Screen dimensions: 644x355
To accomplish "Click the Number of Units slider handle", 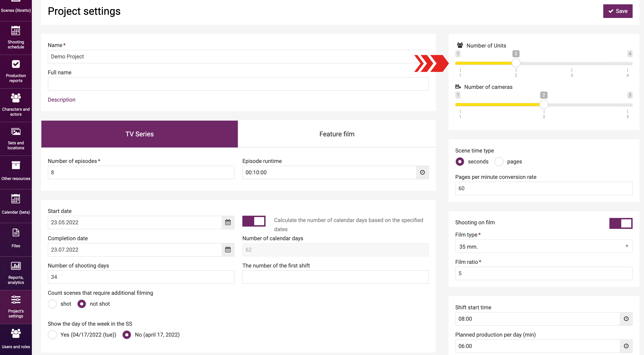I will click(516, 63).
